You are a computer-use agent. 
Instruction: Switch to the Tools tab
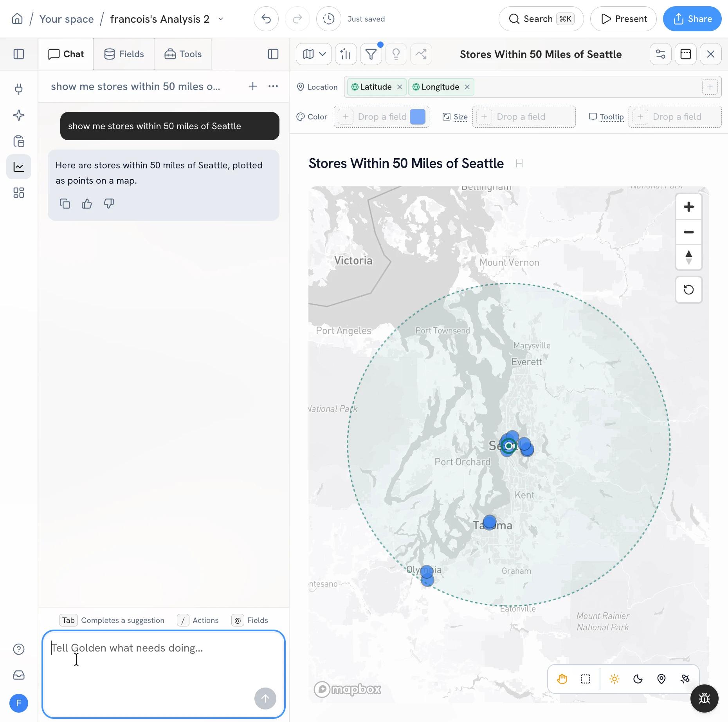pos(183,54)
